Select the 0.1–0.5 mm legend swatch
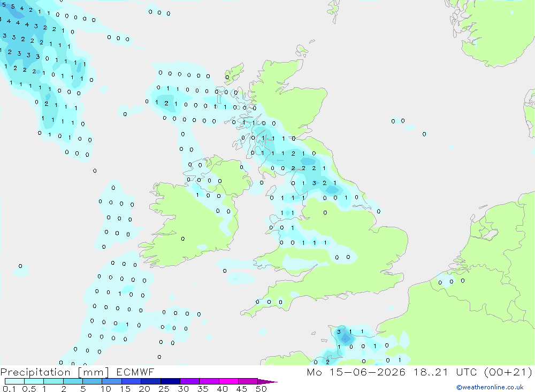Viewport: 535px width, 392px height. click(x=14, y=381)
